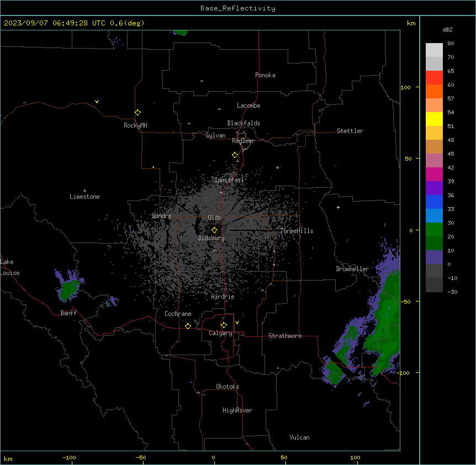This screenshot has width=476, height=465.
Task: Click the Innisfail label
Action: [x=229, y=180]
